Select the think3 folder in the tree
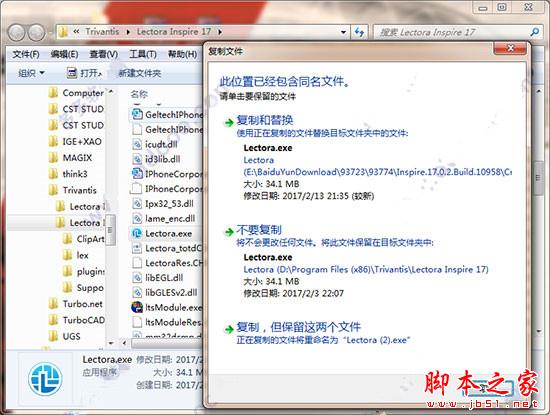Screen dimensions: 550x415 (x=68, y=174)
